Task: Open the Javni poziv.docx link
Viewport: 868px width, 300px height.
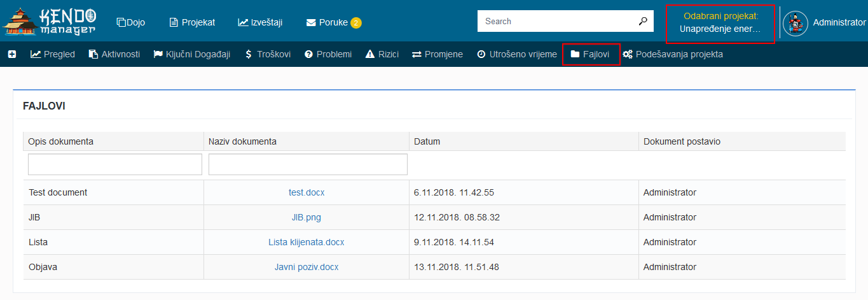Action: (x=307, y=267)
